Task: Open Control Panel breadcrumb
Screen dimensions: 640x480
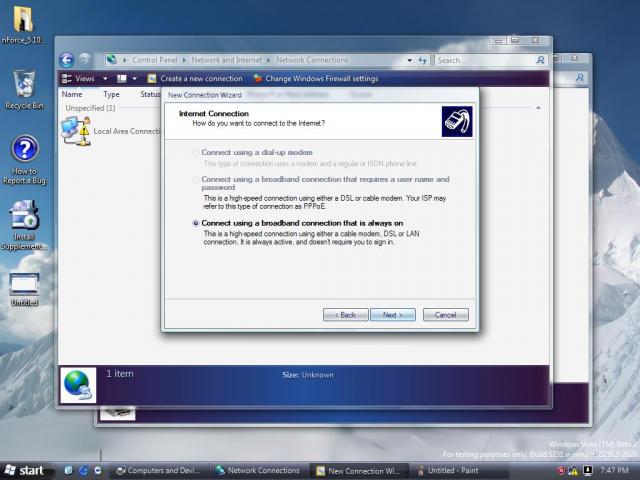Action: (155, 60)
